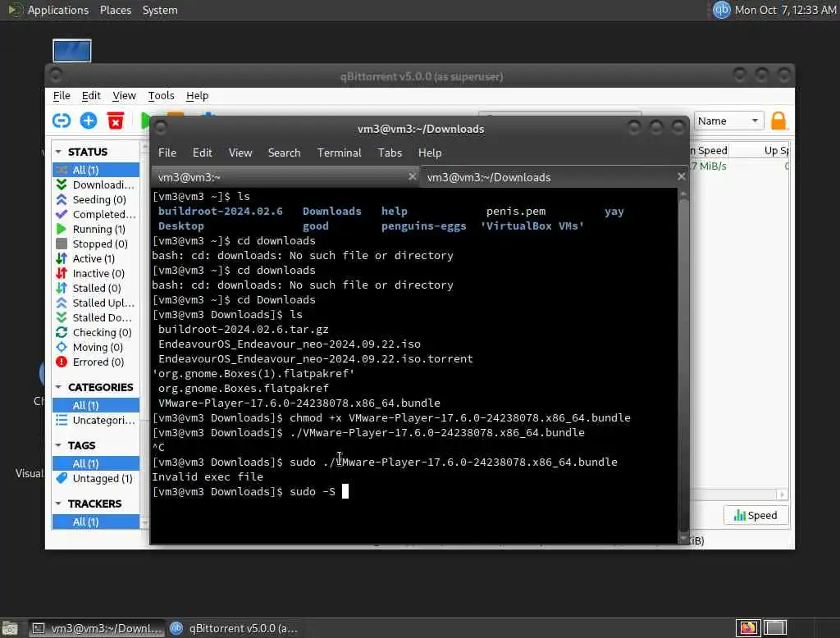Viewport: 840px width, 638px height.
Task: Open qBittorrent Edit menu
Action: [x=91, y=96]
